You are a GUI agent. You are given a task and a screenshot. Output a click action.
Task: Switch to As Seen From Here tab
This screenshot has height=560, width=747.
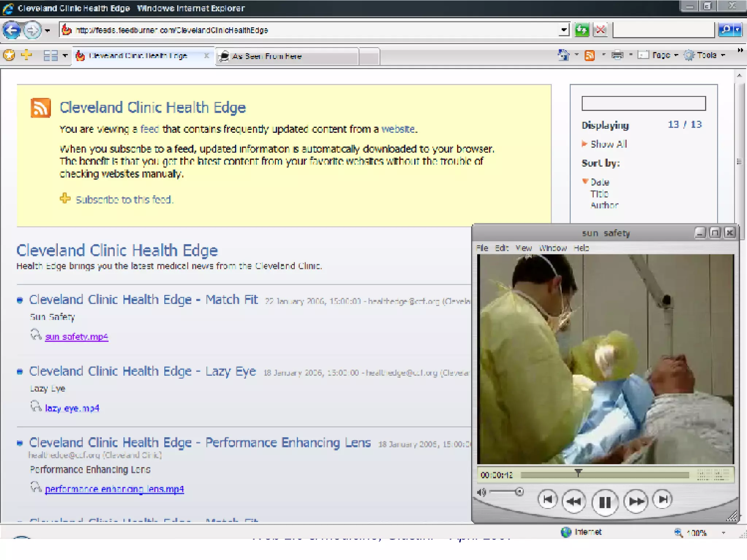[287, 56]
